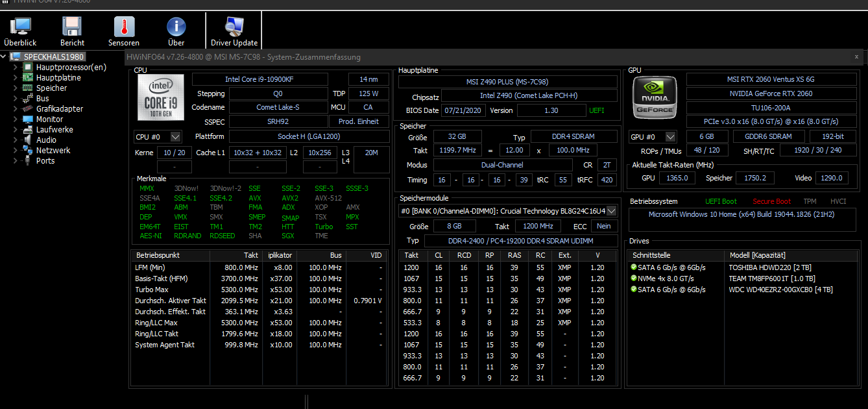868x409 pixels.
Task: Click the Intel Core i9-10900KF name field
Action: pyautogui.click(x=260, y=79)
